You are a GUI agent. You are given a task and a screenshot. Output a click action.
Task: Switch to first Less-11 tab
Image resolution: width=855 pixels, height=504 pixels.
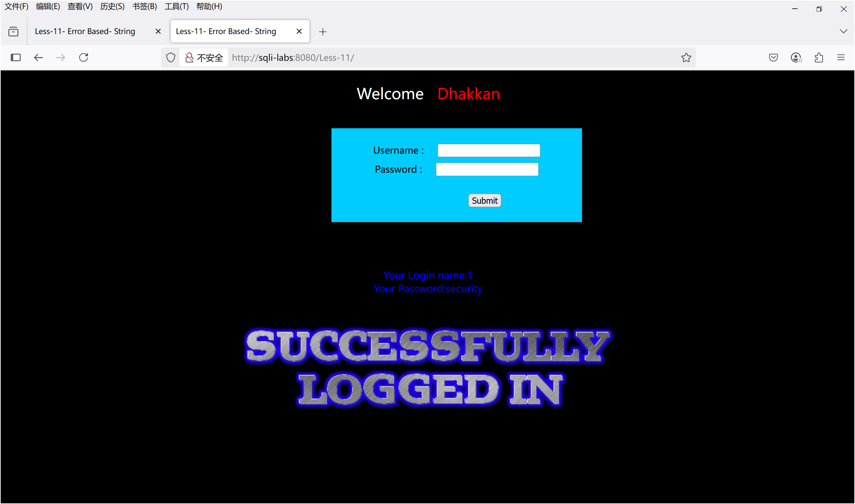point(85,32)
